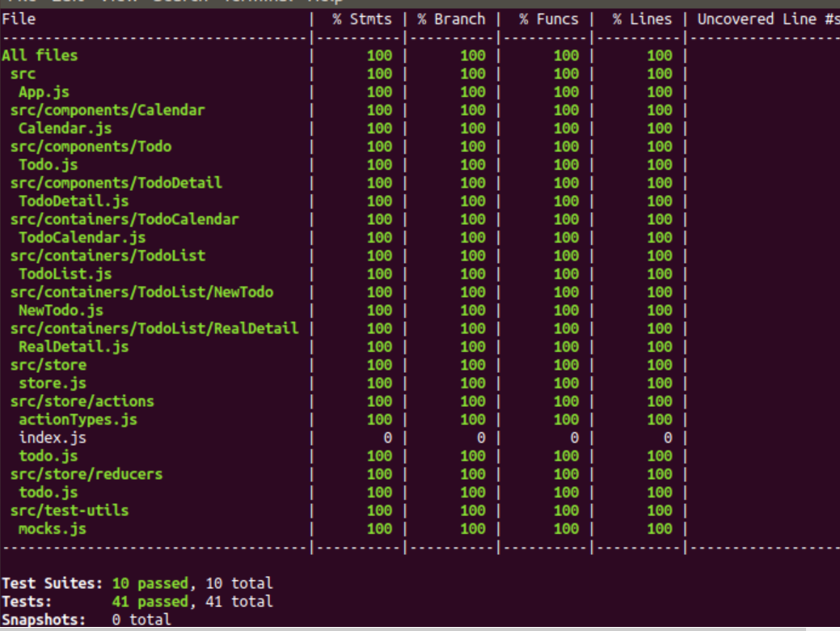Select the TodoList.js file name
Screen dimensions: 840x631
[65, 274]
